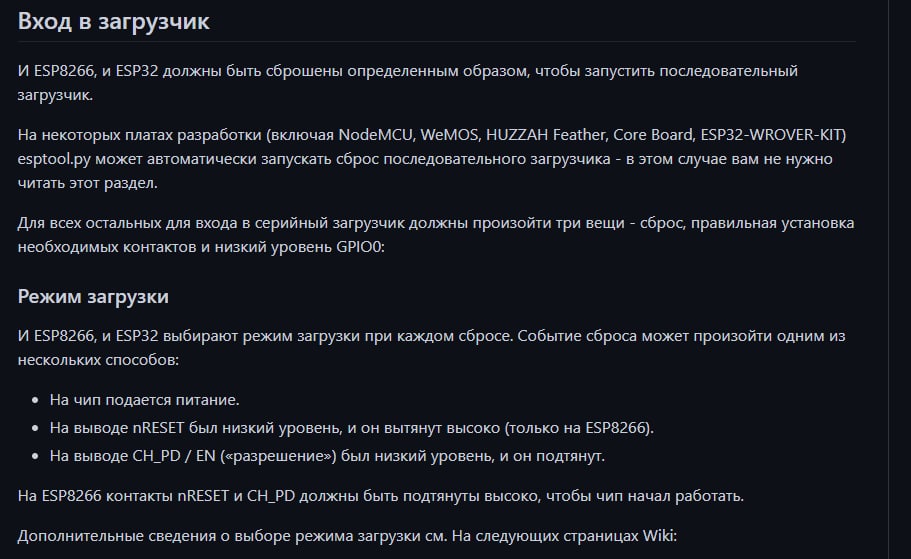Click the paragraph starting "Для всех остальных"
911x559 pixels.
435,222
